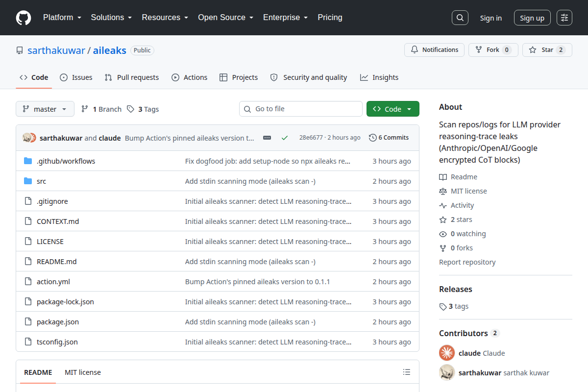The width and height of the screenshot is (588, 392).
Task: View the 2 stars link
Action: coord(456,220)
